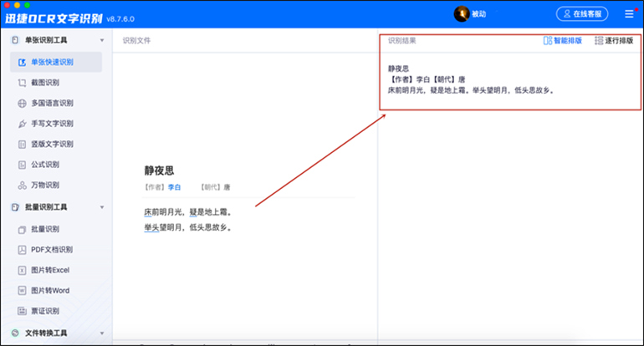Switch to 逐行排版 line-by-line mode

click(613, 40)
